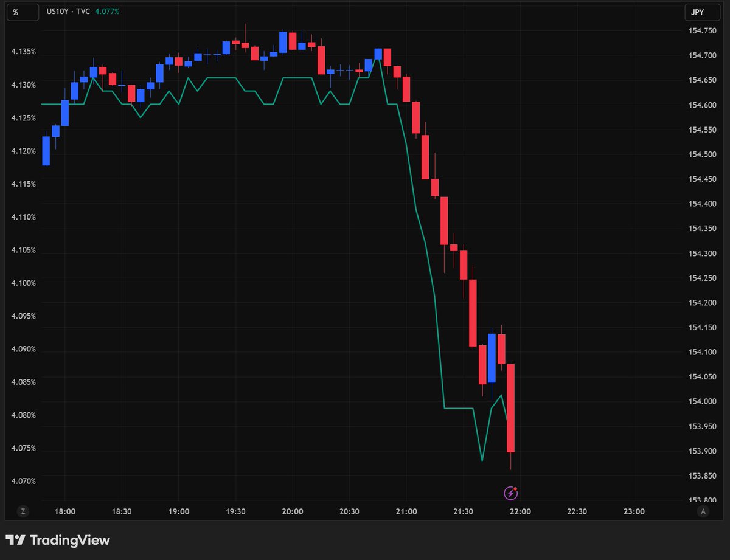This screenshot has width=730, height=560.
Task: Click the 154.050 right price label
Action: (702, 377)
